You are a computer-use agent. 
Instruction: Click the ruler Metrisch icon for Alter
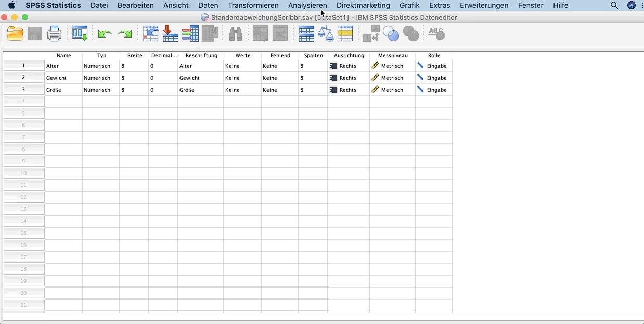coord(375,66)
